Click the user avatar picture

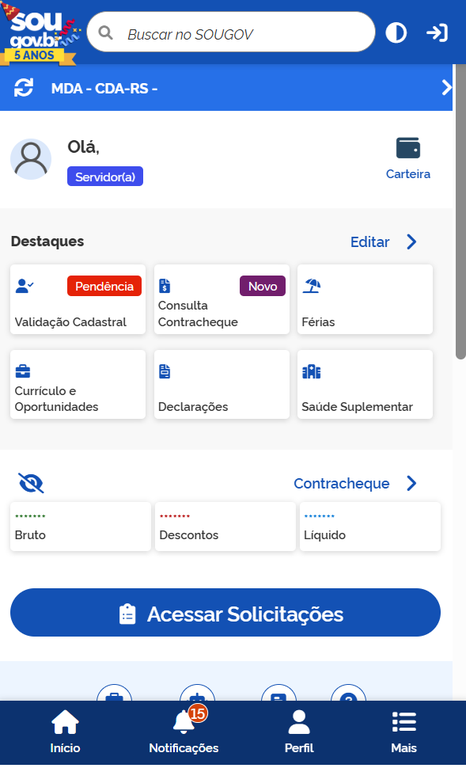tap(31, 159)
